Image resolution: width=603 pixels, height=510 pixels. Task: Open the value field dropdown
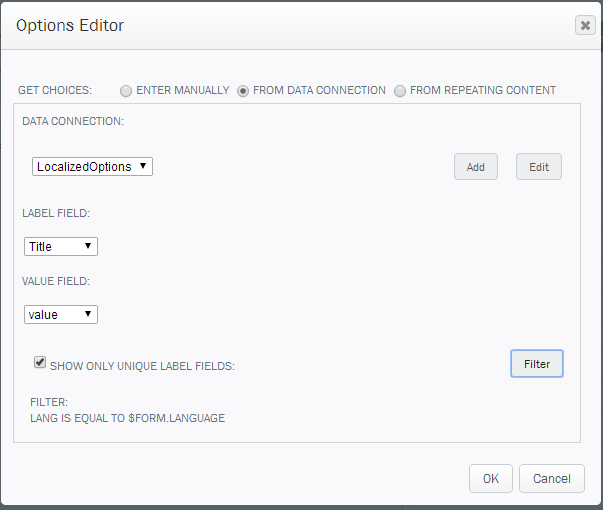(x=61, y=315)
